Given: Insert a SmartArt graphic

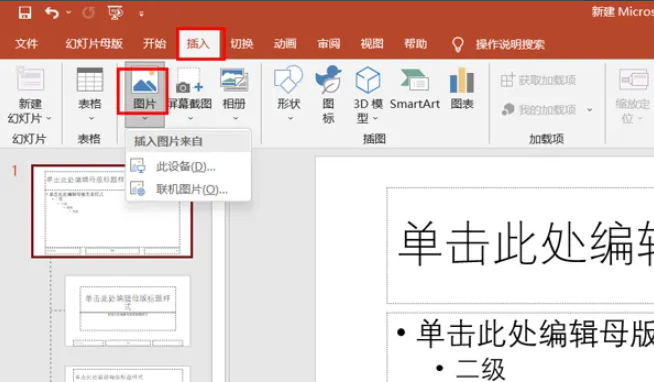Looking at the screenshot, I should click(x=414, y=89).
